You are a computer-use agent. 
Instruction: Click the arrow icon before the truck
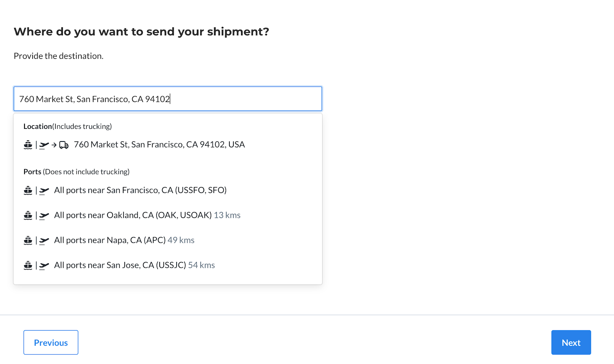point(54,145)
